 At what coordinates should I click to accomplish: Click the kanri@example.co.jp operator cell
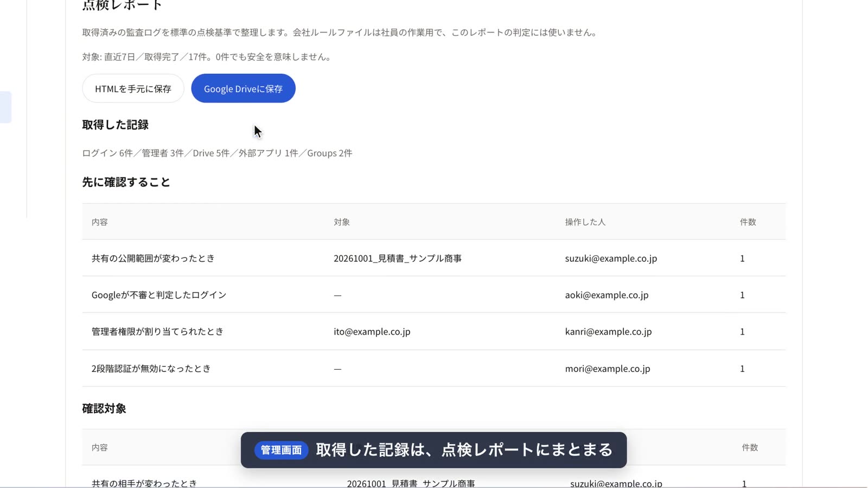pyautogui.click(x=608, y=331)
